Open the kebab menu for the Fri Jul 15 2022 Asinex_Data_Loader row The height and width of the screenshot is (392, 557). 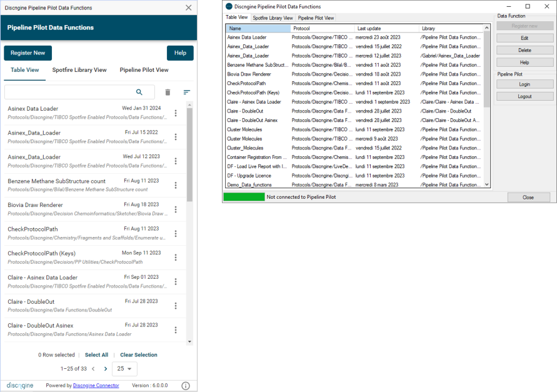(x=176, y=137)
